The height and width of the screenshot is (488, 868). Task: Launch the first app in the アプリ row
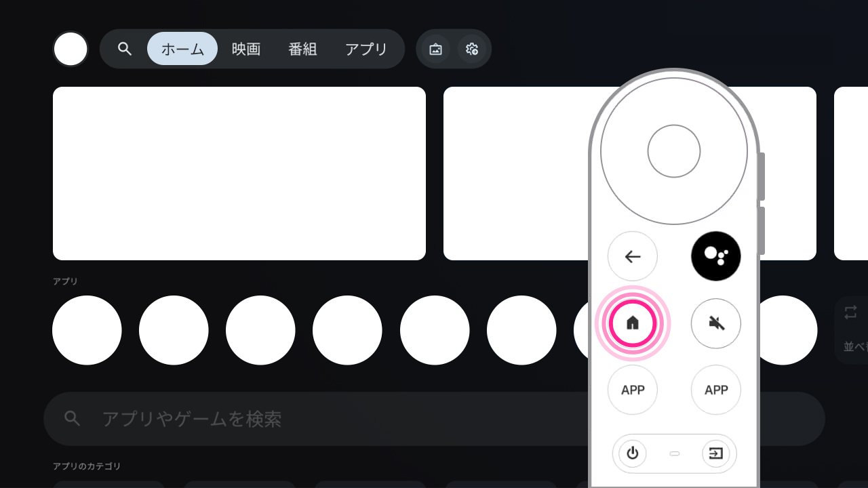pyautogui.click(x=87, y=330)
